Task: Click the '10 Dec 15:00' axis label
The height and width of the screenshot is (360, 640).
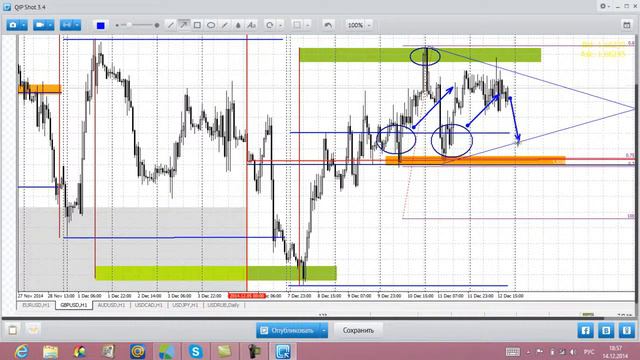Action: [420, 296]
